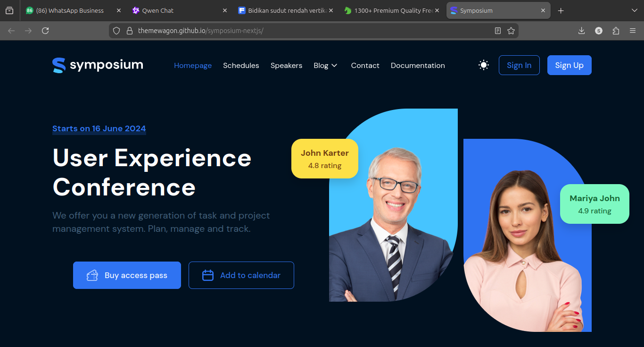Expand the Blog dropdown menu
The width and height of the screenshot is (644, 347).
325,66
